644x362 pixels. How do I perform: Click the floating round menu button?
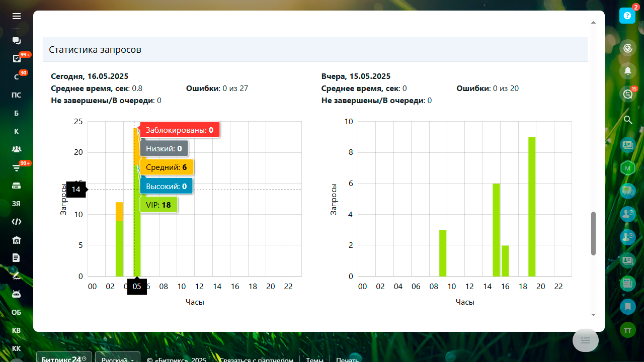(585, 340)
